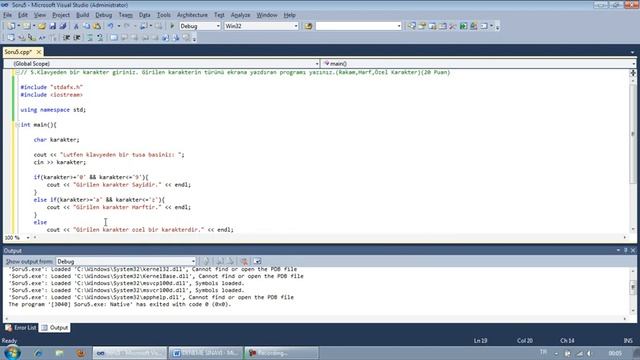Cut selection with the scissors icon
640x360 pixels.
pyautogui.click(x=76, y=26)
